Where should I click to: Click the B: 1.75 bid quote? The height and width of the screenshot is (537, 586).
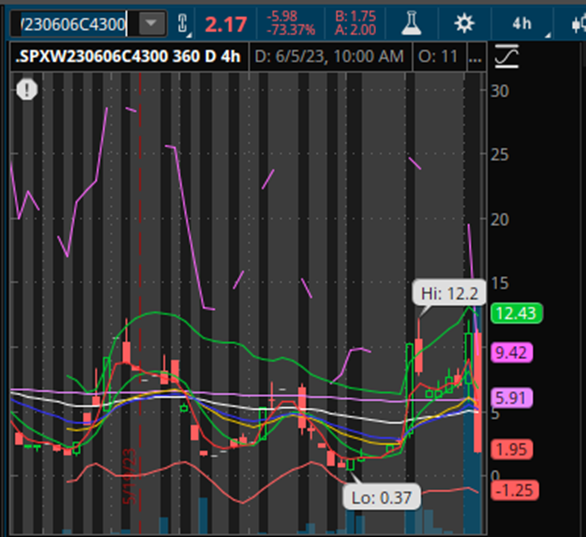tap(355, 16)
